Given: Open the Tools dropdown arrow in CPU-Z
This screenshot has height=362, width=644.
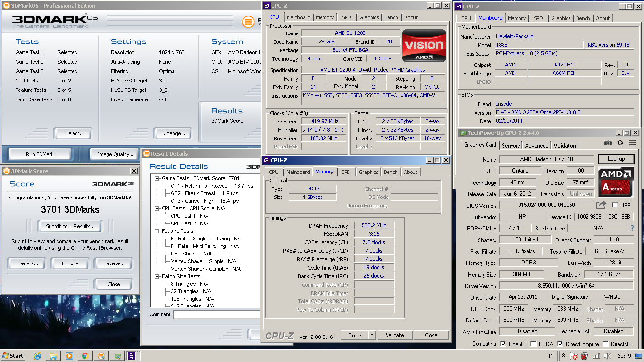Looking at the screenshot, I should coord(371,335).
